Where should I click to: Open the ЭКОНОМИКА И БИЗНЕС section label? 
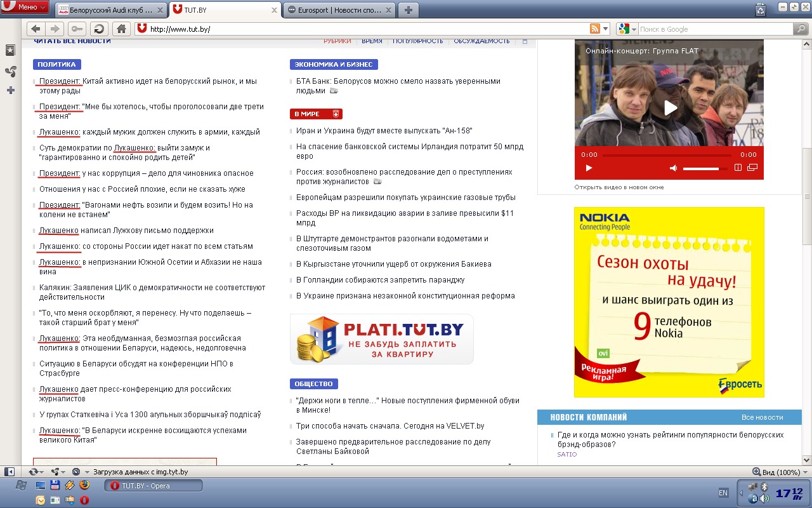point(334,64)
